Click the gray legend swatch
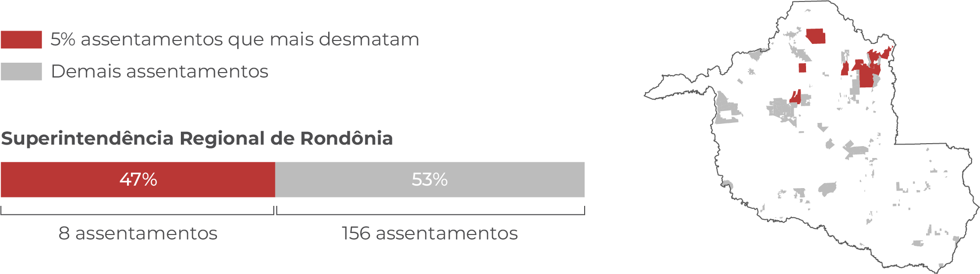This screenshot has height=274, width=980. (21, 72)
